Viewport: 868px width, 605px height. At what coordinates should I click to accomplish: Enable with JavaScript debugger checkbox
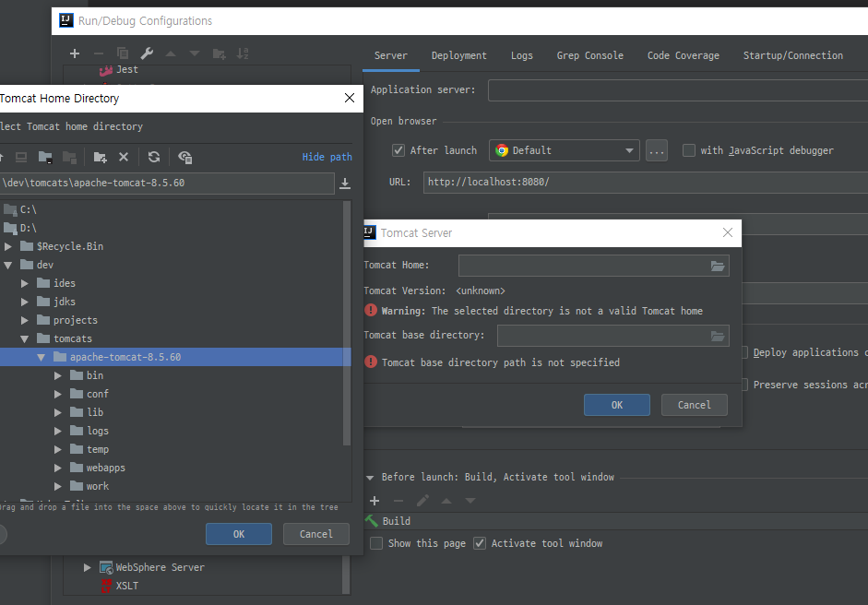(689, 150)
